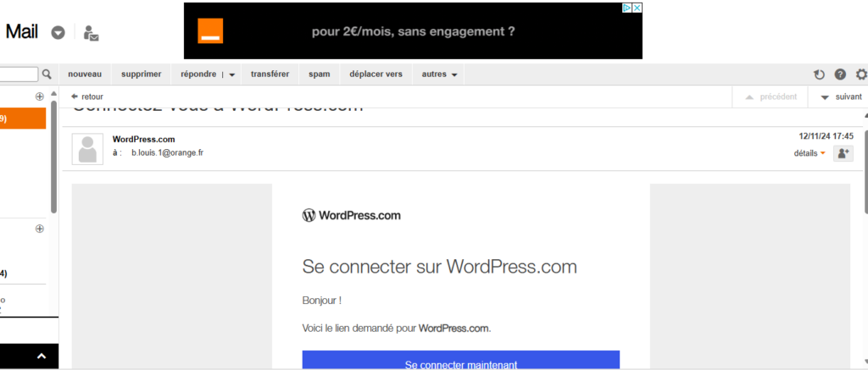Viewport: 868px width, 370px height.
Task: Forward the email with transférer
Action: click(270, 75)
